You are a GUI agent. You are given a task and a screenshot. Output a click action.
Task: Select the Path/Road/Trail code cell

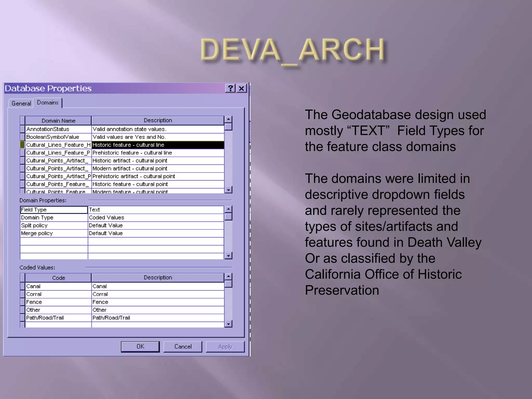(x=58, y=318)
